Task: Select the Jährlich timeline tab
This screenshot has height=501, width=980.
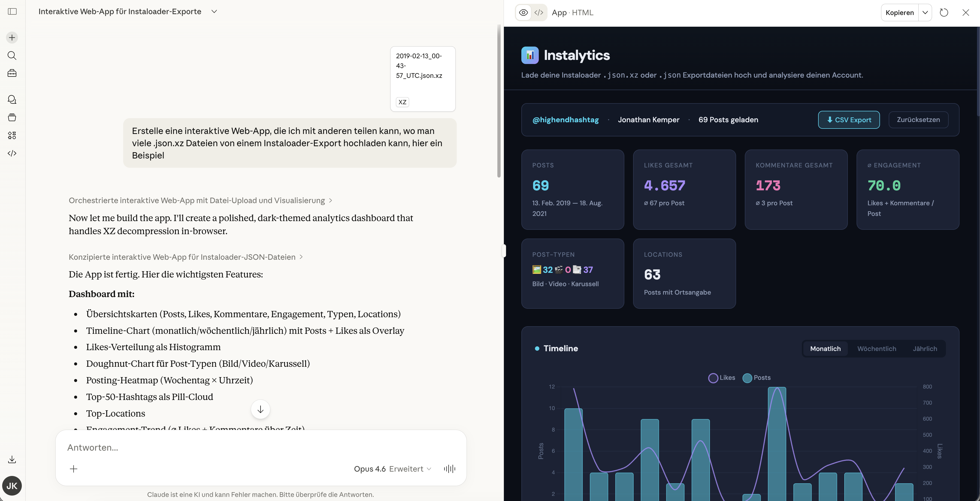Action: (x=925, y=349)
